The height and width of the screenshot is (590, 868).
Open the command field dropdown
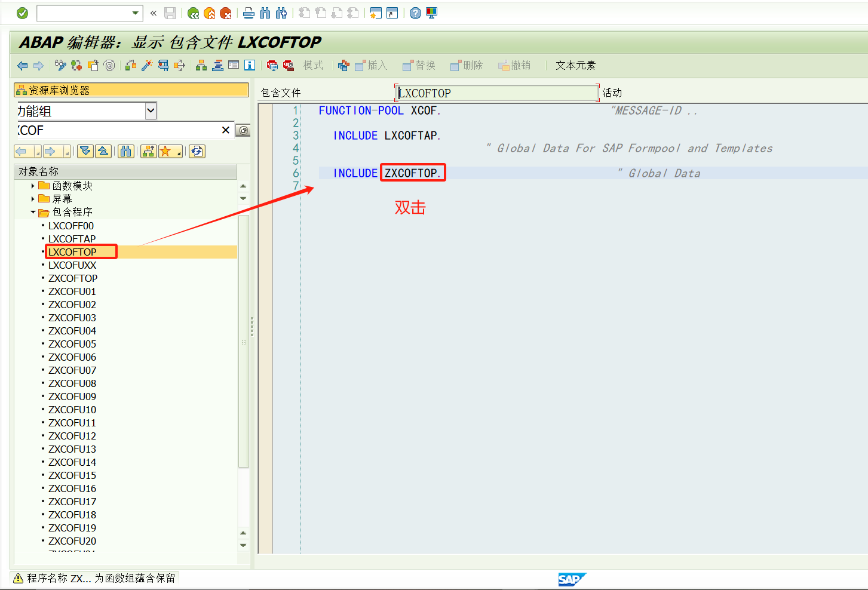click(136, 13)
